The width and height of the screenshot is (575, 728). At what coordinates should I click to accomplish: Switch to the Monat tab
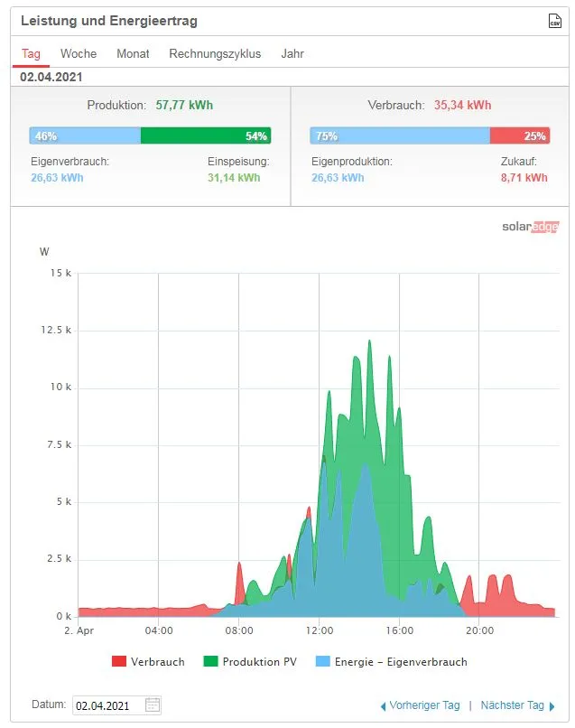pyautogui.click(x=133, y=54)
